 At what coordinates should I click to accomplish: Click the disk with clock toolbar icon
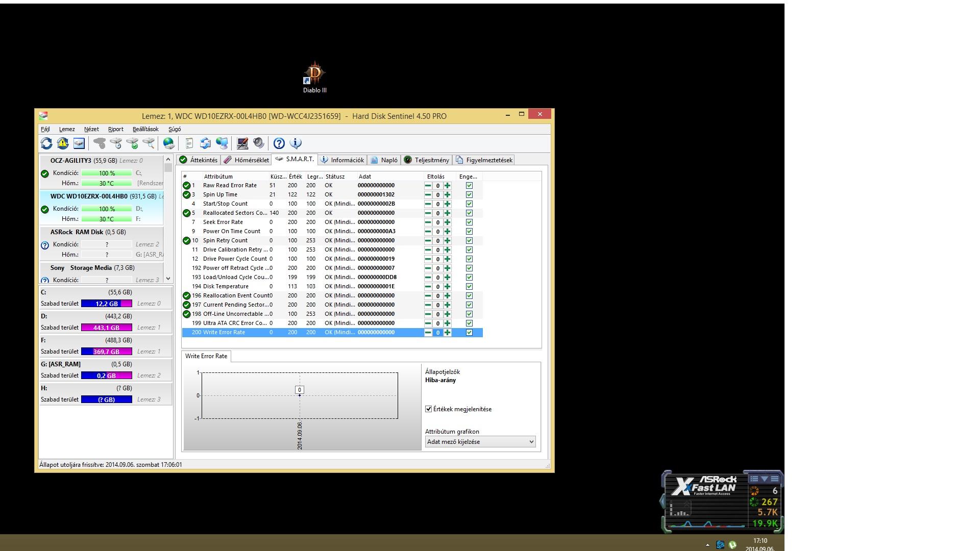click(116, 143)
